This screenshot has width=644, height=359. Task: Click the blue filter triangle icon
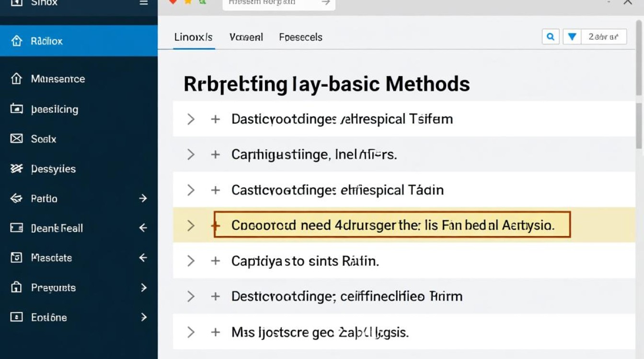pos(571,37)
